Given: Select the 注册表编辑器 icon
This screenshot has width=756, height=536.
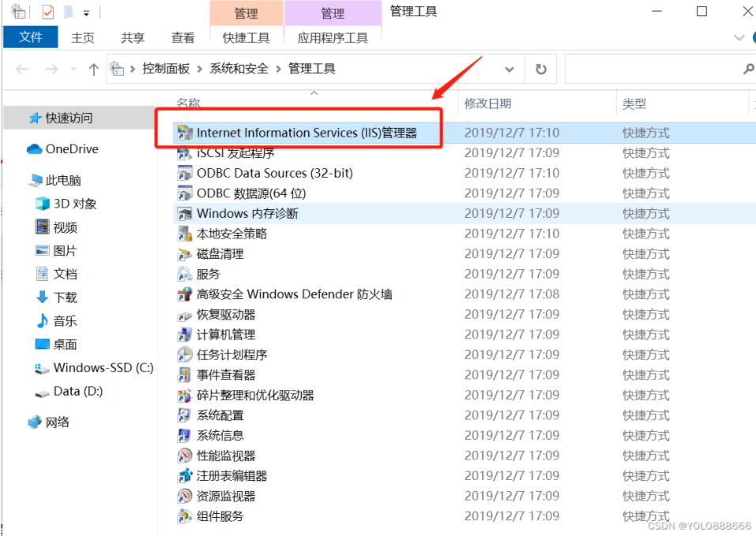Looking at the screenshot, I should point(184,476).
